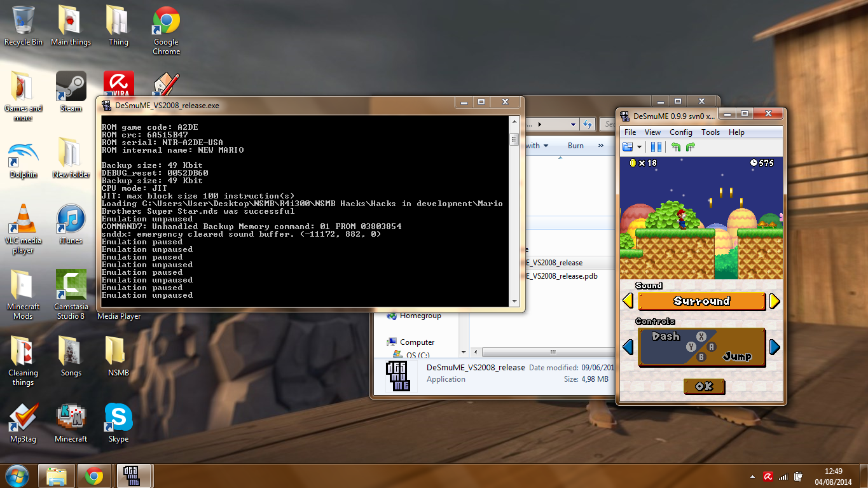This screenshot has height=488, width=868.
Task: Open the DeSmuME File menu
Action: 630,132
